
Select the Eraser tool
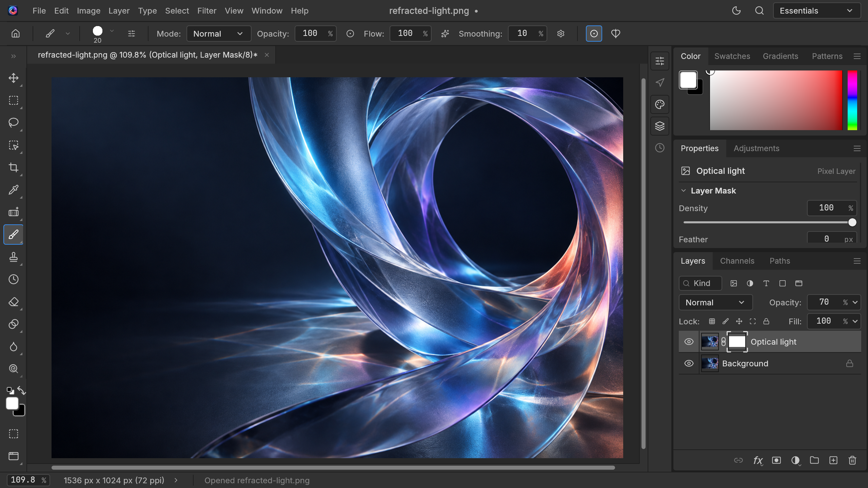pyautogui.click(x=14, y=302)
